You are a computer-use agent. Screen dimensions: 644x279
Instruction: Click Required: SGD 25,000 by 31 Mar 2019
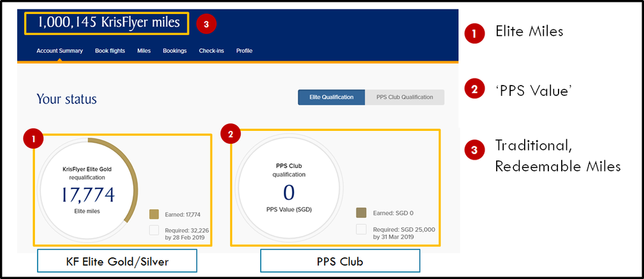click(x=404, y=233)
